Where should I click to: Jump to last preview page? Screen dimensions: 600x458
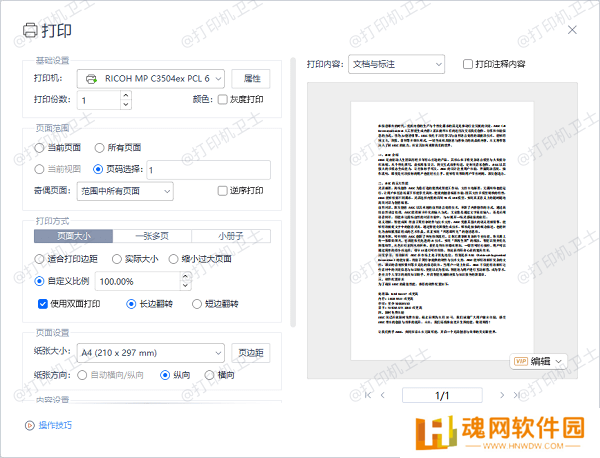point(517,395)
